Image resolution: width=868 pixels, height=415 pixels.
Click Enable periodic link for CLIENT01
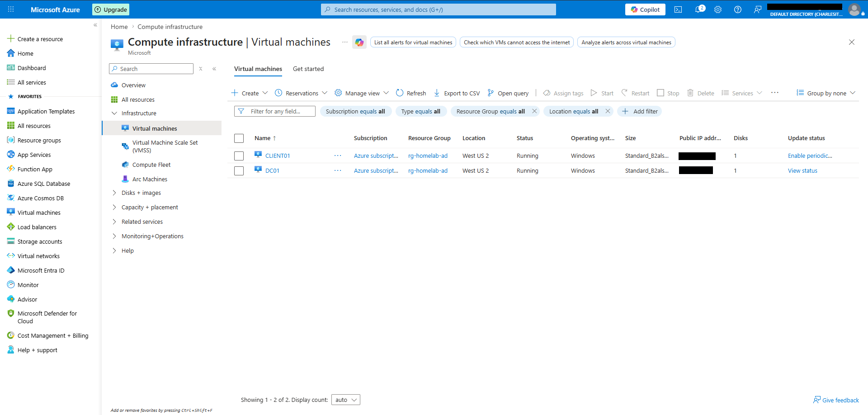coord(810,156)
